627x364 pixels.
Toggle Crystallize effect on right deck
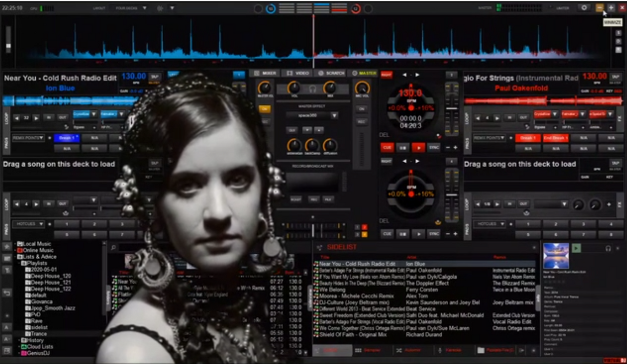(542, 114)
